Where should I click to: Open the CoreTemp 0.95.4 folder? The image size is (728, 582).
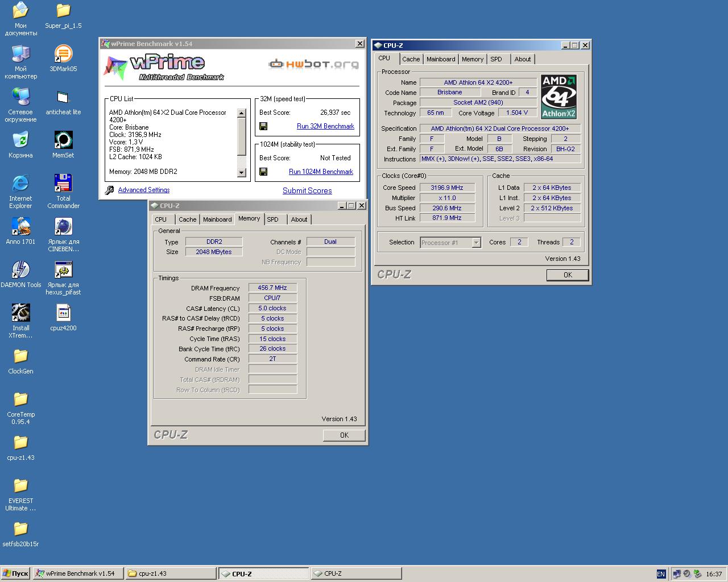[x=20, y=408]
